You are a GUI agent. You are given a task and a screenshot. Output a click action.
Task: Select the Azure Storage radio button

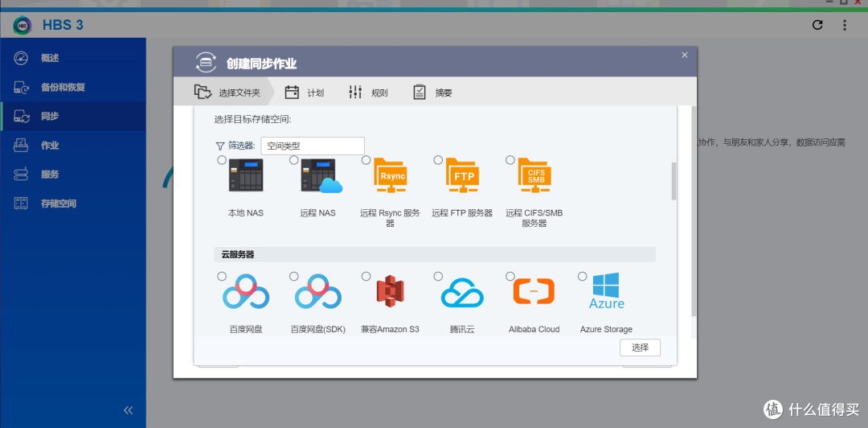tap(583, 276)
